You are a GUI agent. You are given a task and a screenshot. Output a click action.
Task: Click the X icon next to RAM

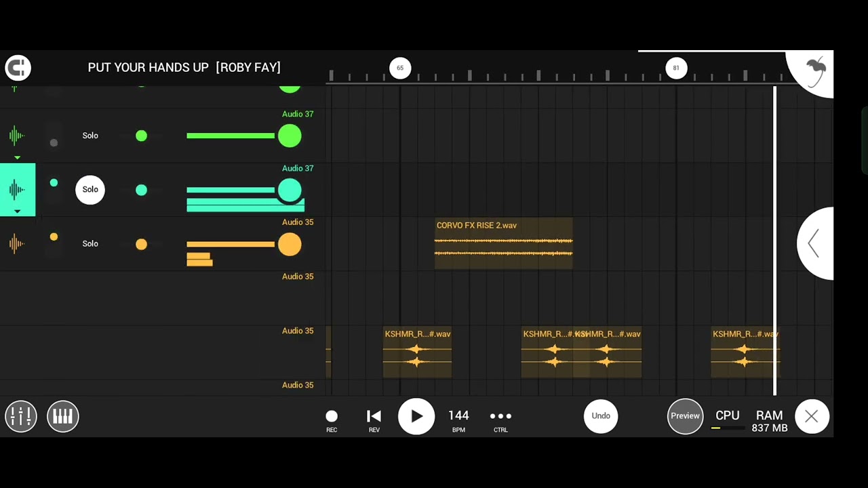click(x=811, y=416)
